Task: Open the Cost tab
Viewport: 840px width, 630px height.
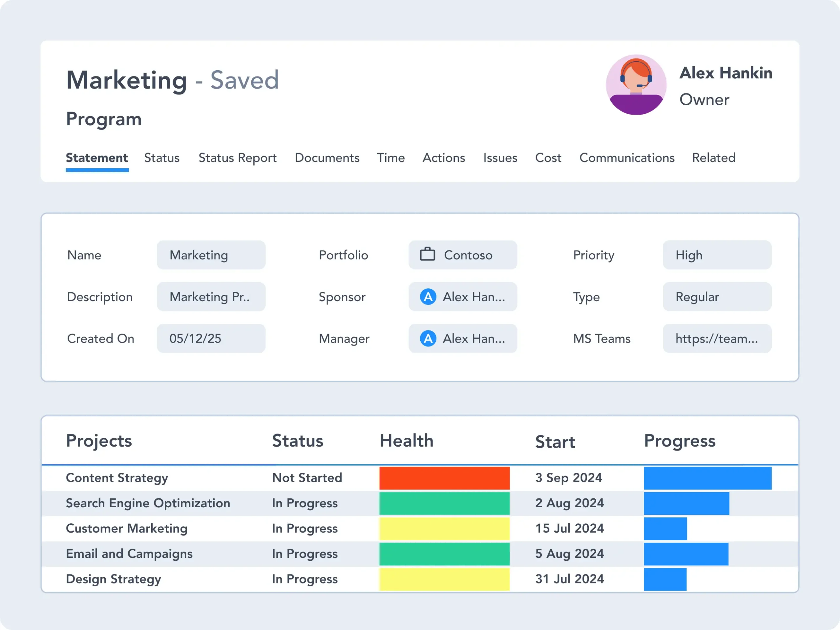Action: coord(548,157)
